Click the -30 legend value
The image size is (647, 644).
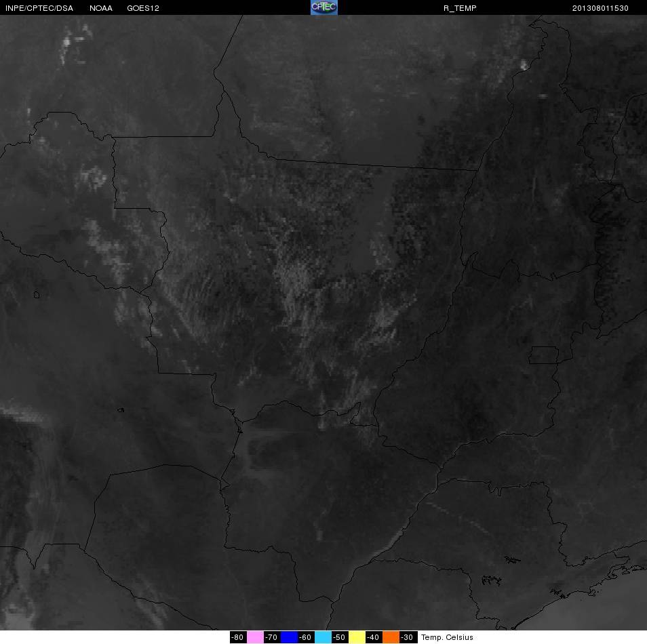point(407,637)
